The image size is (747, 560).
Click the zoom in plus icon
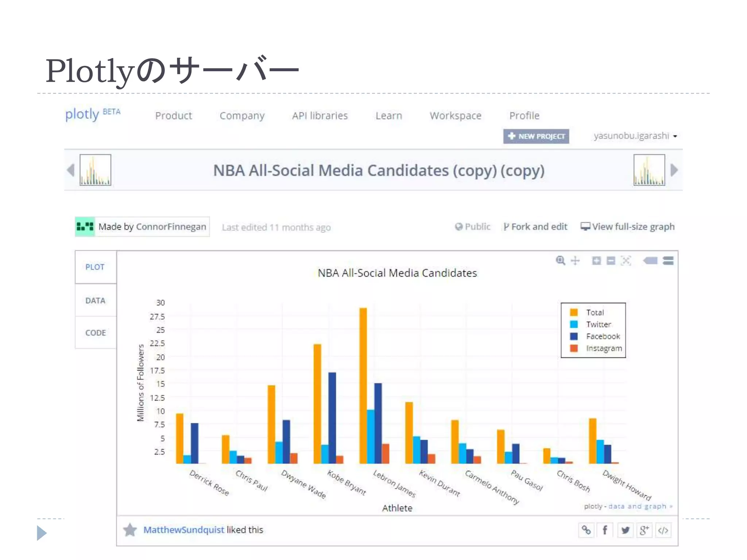[596, 260]
